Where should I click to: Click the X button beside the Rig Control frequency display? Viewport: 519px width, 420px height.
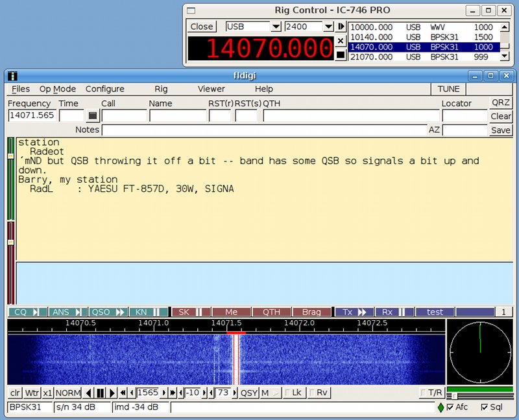pos(341,41)
